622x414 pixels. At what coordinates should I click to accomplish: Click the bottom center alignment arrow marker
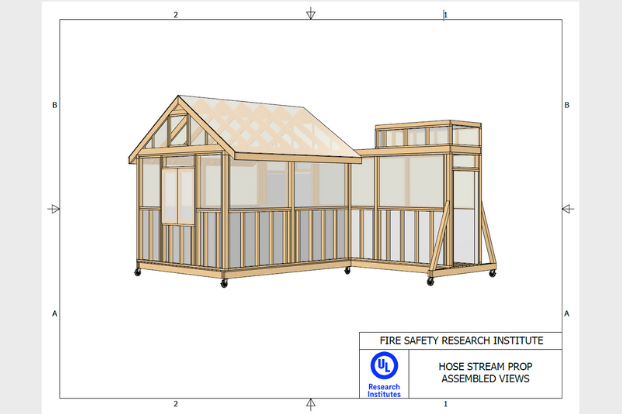311,403
